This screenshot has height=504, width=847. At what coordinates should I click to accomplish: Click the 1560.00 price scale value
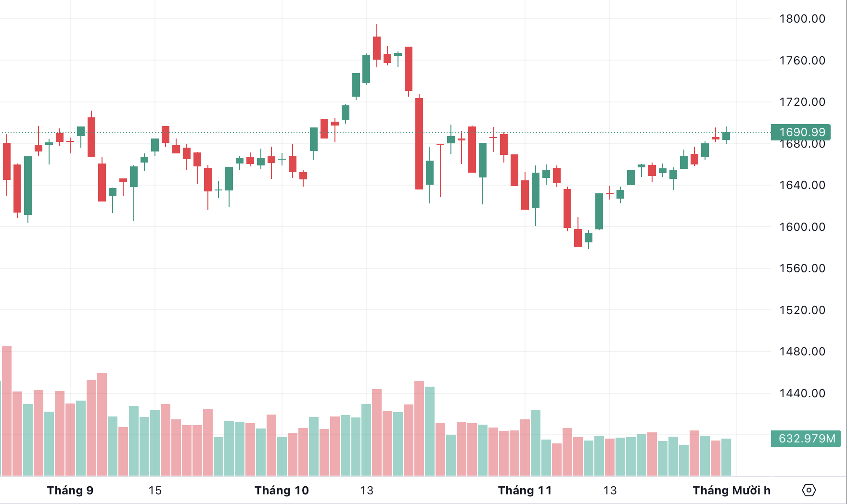pyautogui.click(x=802, y=268)
